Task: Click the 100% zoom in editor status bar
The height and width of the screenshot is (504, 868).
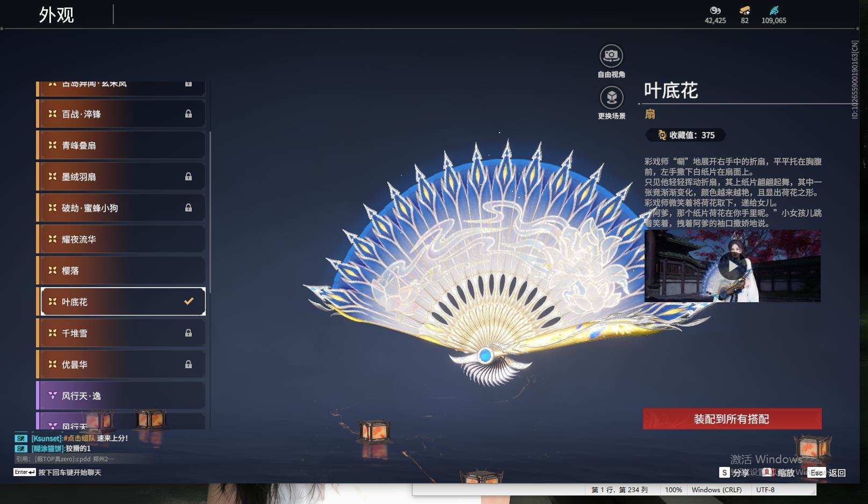Action: tap(673, 490)
